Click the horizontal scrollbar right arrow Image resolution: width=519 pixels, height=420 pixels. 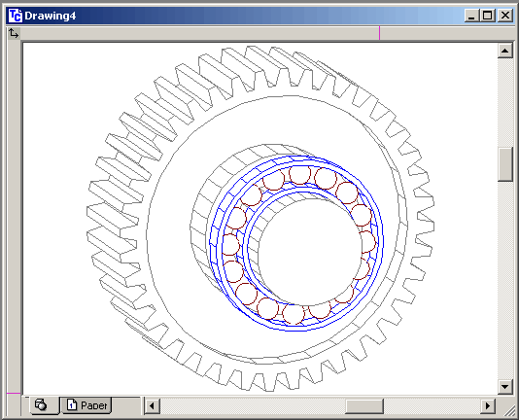[x=488, y=405]
